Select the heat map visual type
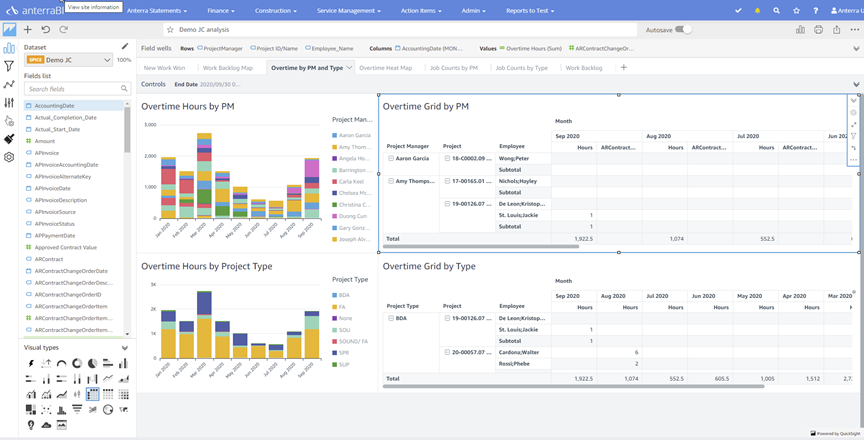Image resolution: width=864 pixels, height=440 pixels. (x=123, y=394)
